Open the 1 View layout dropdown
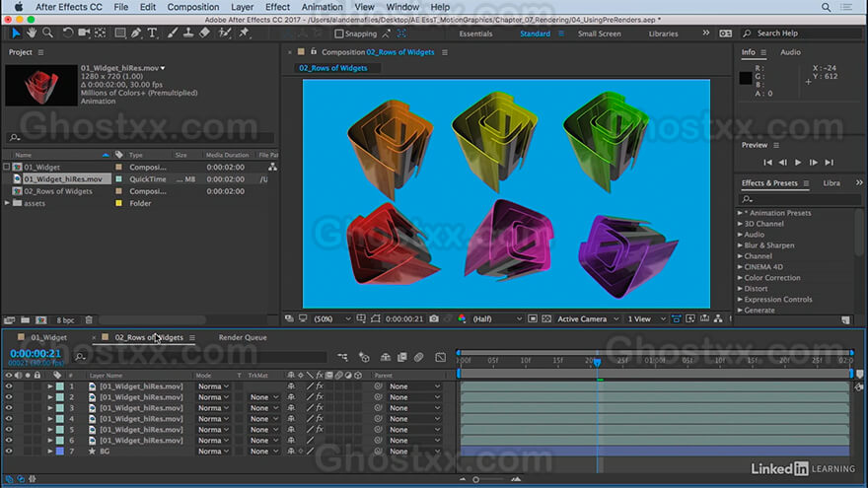Viewport: 868px width, 488px height. pyautogui.click(x=646, y=318)
